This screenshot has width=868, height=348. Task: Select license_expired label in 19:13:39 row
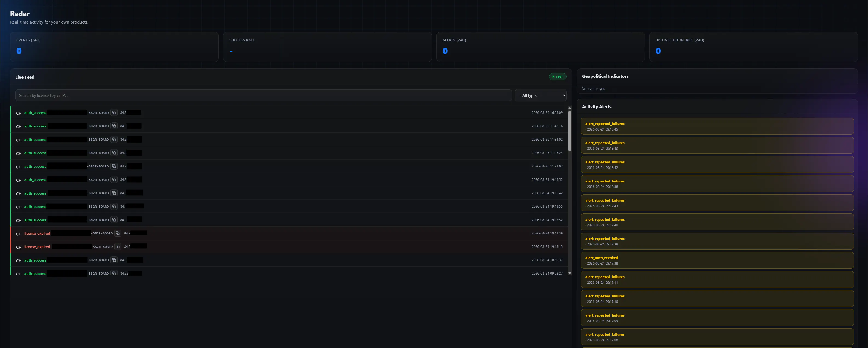37,233
